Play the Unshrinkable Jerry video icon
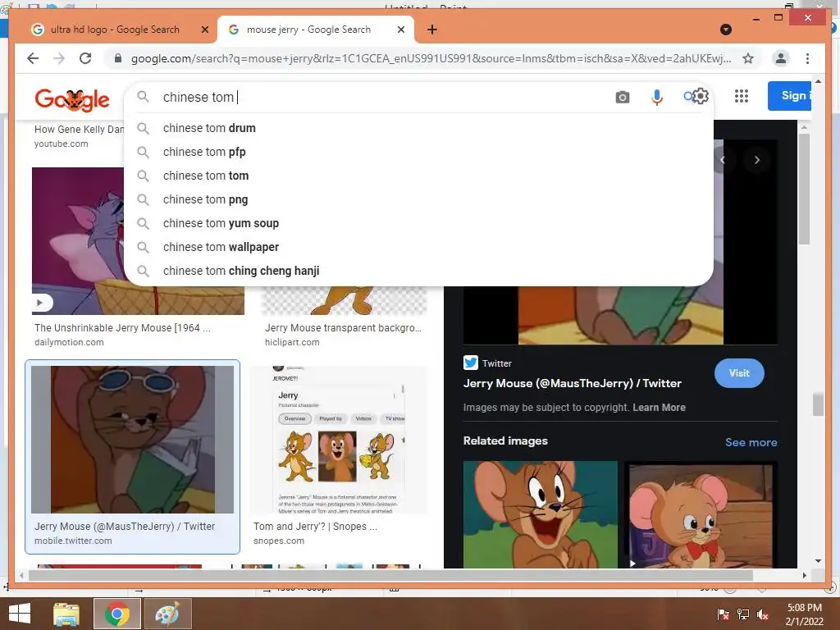Screen dimensions: 840x630 40,303
